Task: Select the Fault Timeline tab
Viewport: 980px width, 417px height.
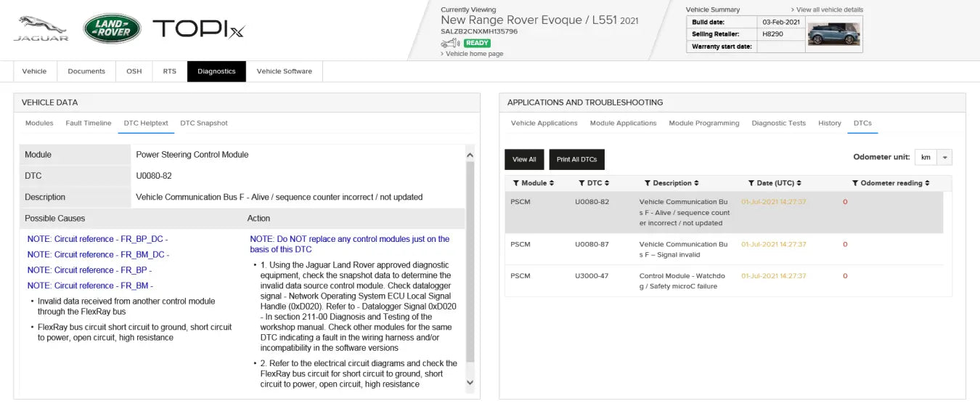Action: coord(89,124)
